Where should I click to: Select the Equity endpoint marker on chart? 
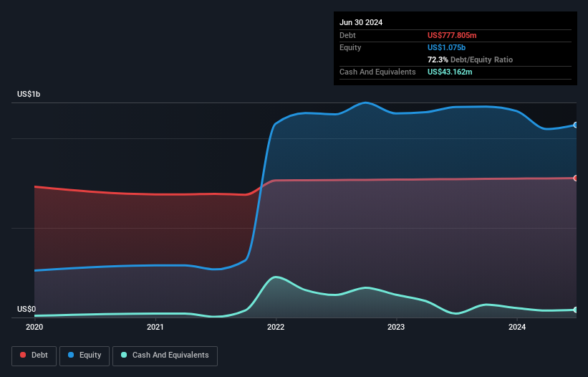click(576, 125)
